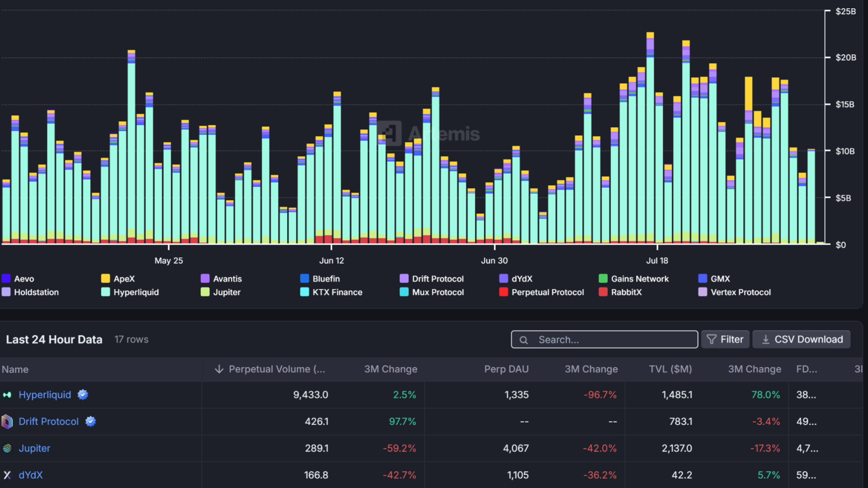Click the Drift Protocol logo icon
Image resolution: width=868 pixels, height=488 pixels.
7,421
